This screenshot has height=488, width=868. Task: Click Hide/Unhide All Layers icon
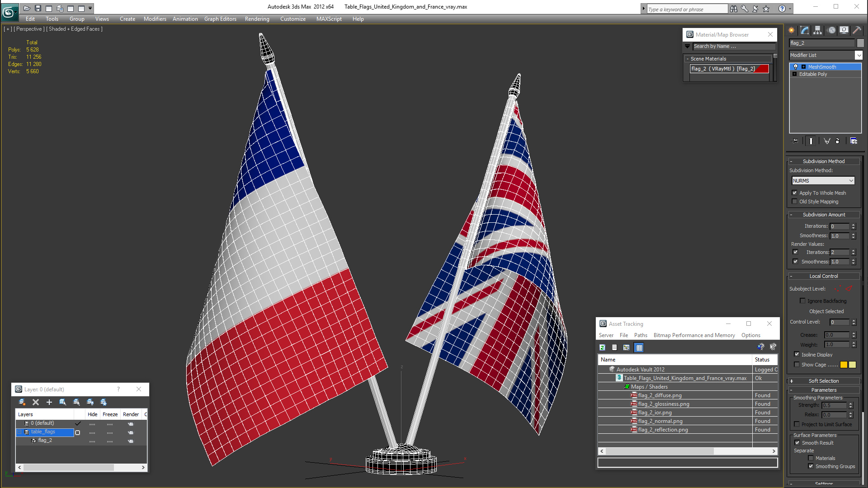pos(90,402)
